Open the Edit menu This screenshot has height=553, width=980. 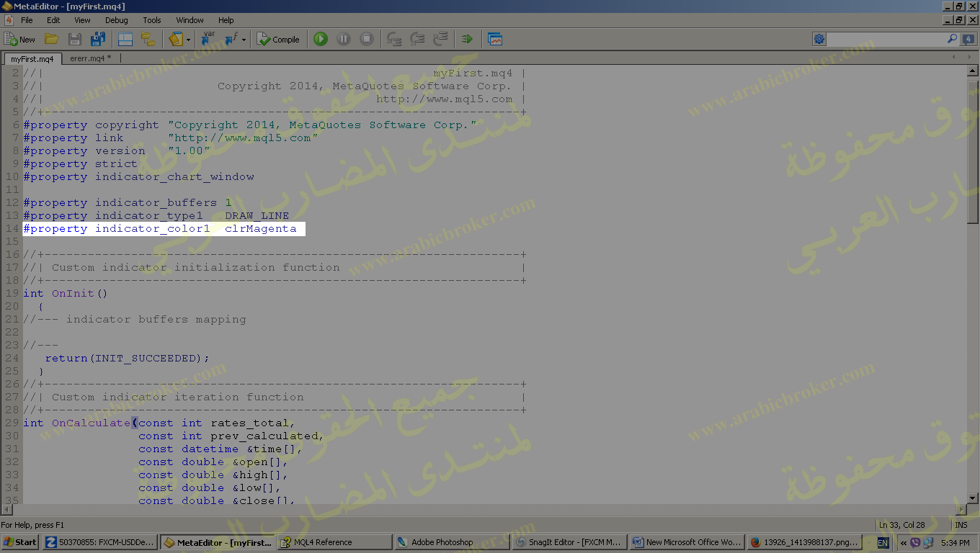click(x=53, y=20)
